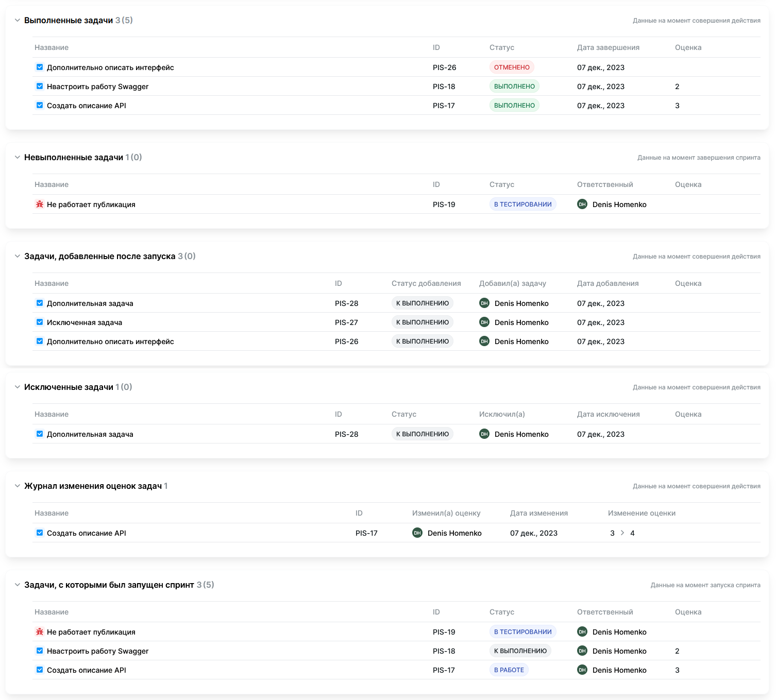Image resolution: width=776 pixels, height=700 pixels.
Task: Click the red 'ОТМЕНЕНО' status badge
Action: [512, 67]
